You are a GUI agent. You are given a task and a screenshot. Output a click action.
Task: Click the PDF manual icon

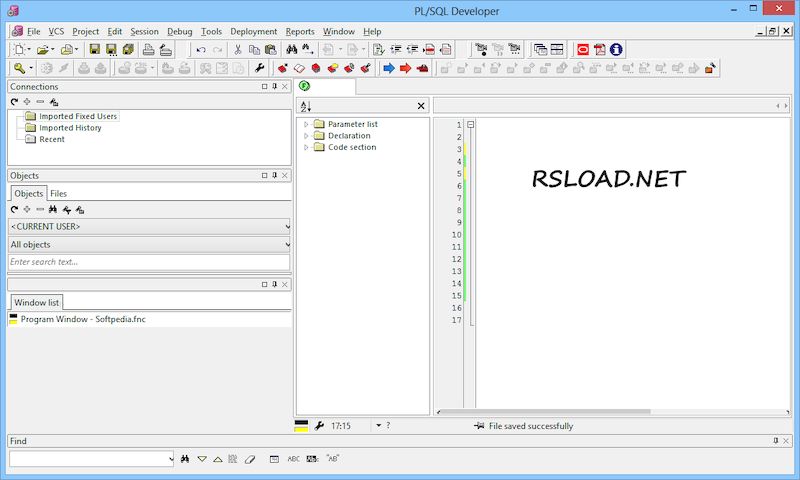(599, 49)
